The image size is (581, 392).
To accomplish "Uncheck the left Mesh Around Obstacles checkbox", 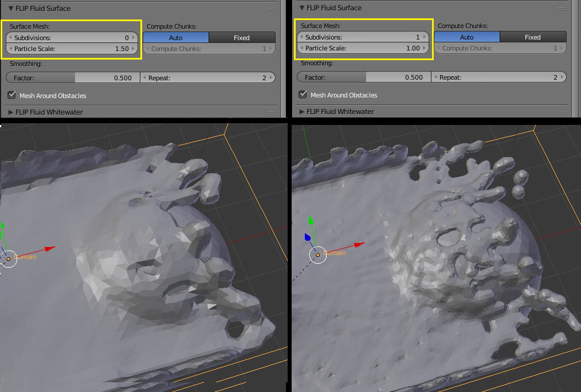I will click(12, 95).
